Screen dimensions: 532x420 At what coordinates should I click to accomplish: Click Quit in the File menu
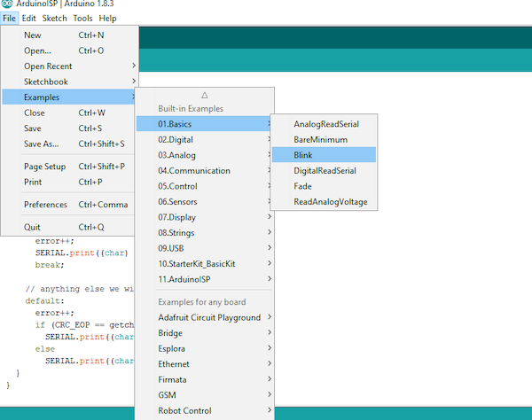tap(34, 226)
